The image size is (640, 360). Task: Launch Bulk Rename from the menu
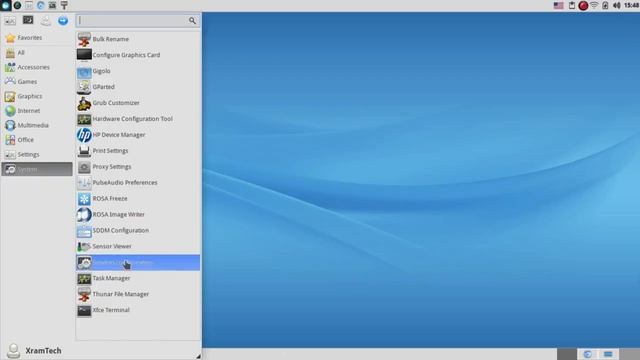tap(138, 39)
